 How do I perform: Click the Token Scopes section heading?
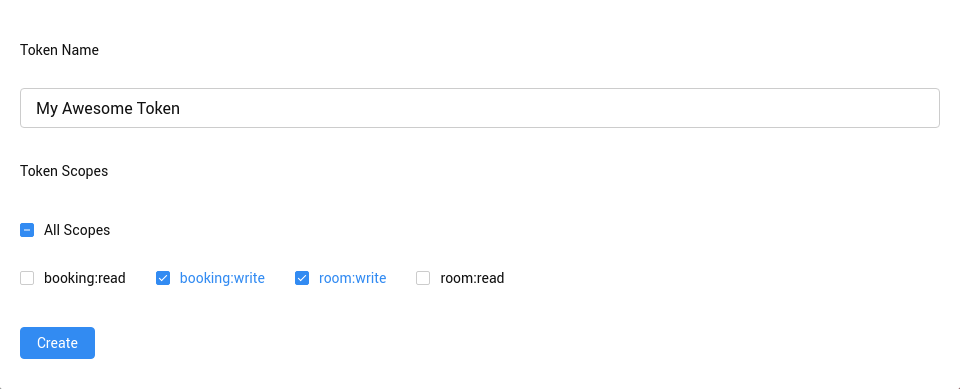pyautogui.click(x=64, y=171)
